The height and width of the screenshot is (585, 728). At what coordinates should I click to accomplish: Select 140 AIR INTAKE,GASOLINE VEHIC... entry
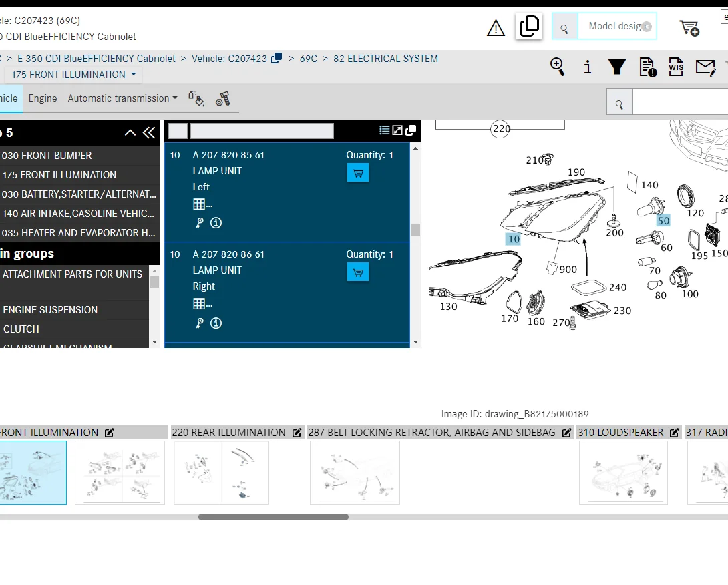(80, 214)
